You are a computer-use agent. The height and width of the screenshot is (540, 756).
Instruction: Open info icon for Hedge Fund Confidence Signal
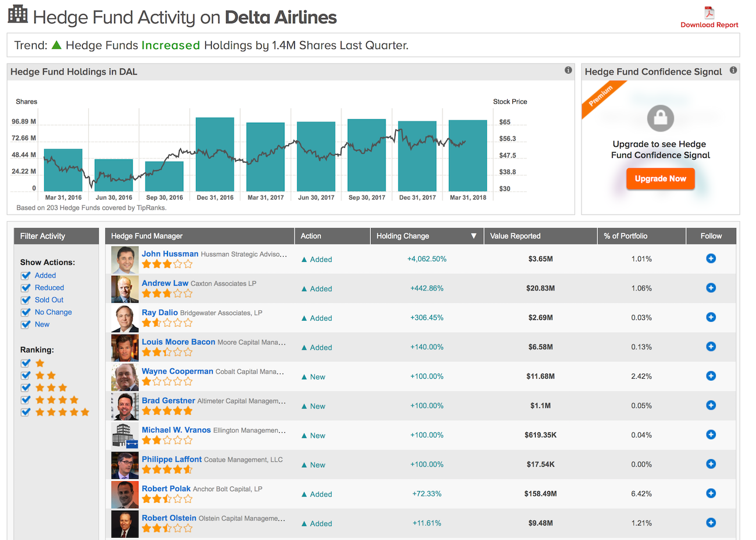click(x=733, y=70)
